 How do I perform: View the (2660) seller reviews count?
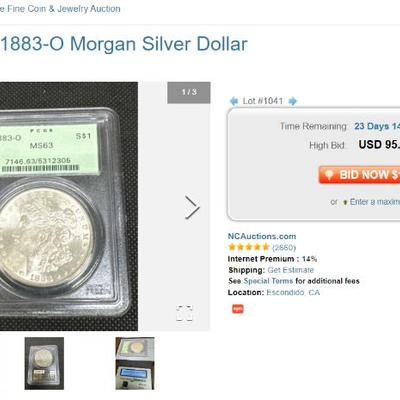(284, 247)
